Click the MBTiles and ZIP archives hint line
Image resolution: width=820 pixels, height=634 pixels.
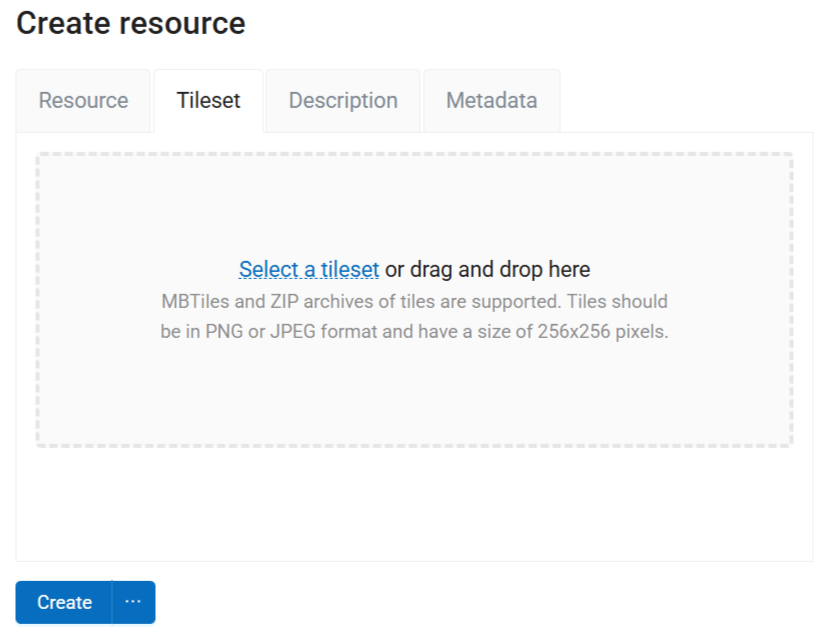click(414, 301)
